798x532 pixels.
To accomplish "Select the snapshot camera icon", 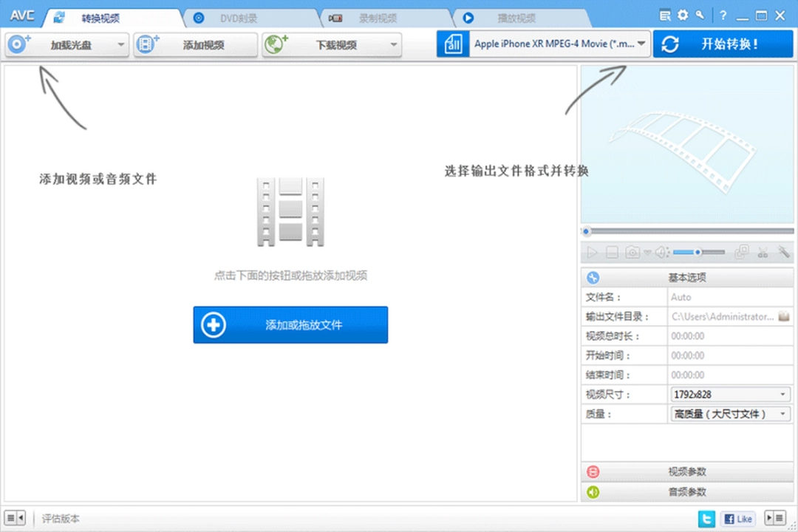I will click(x=632, y=252).
